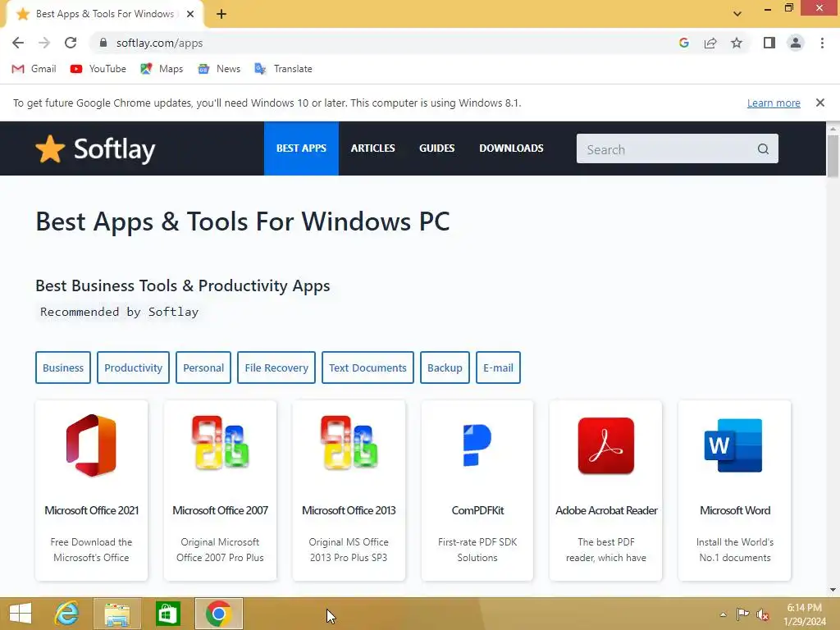Click the address bar URL softlay.com/apps
The image size is (840, 630).
[x=160, y=43]
